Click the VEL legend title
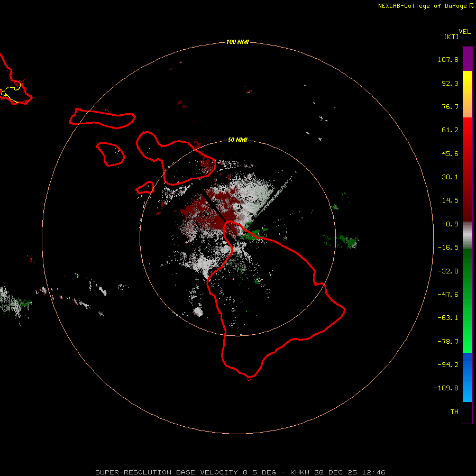The image size is (476, 476). [x=464, y=32]
